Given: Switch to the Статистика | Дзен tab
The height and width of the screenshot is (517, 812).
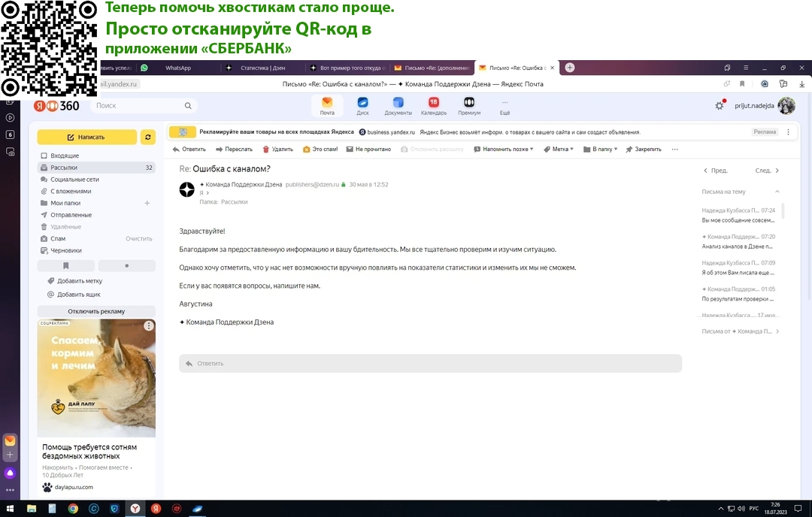Looking at the screenshot, I should click(x=262, y=68).
